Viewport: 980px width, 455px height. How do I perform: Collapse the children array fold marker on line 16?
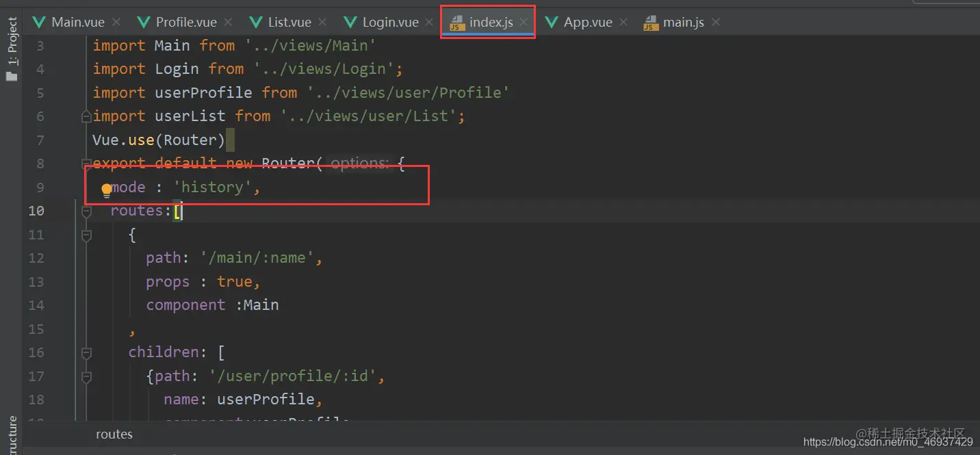coord(86,353)
